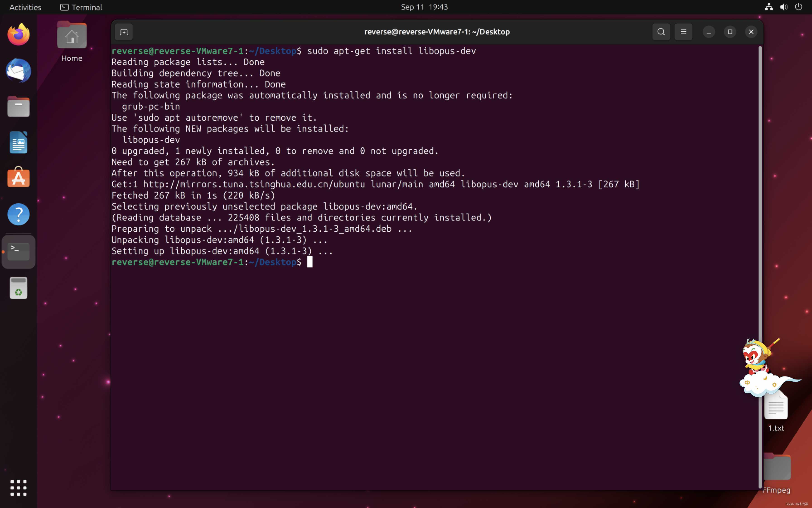Launch LibreOffice Writer from the dock
Image resolution: width=812 pixels, height=508 pixels.
[18, 142]
